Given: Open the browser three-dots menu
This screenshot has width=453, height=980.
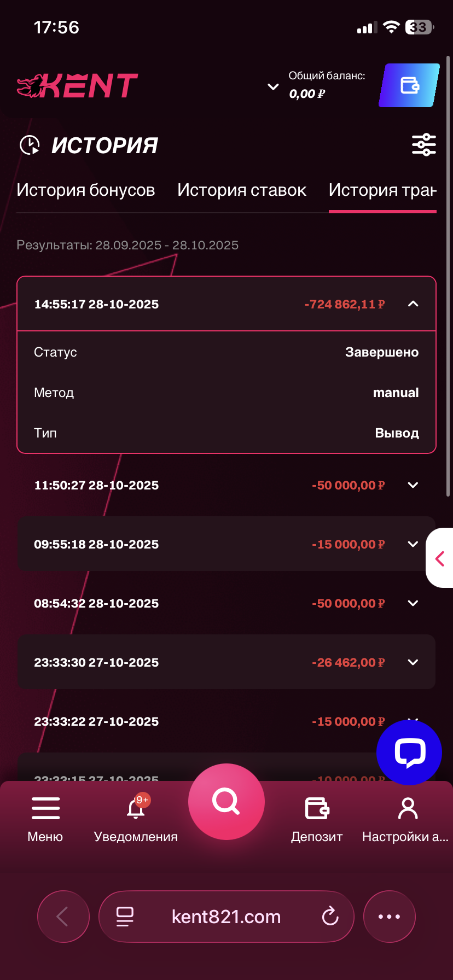Looking at the screenshot, I should (389, 917).
